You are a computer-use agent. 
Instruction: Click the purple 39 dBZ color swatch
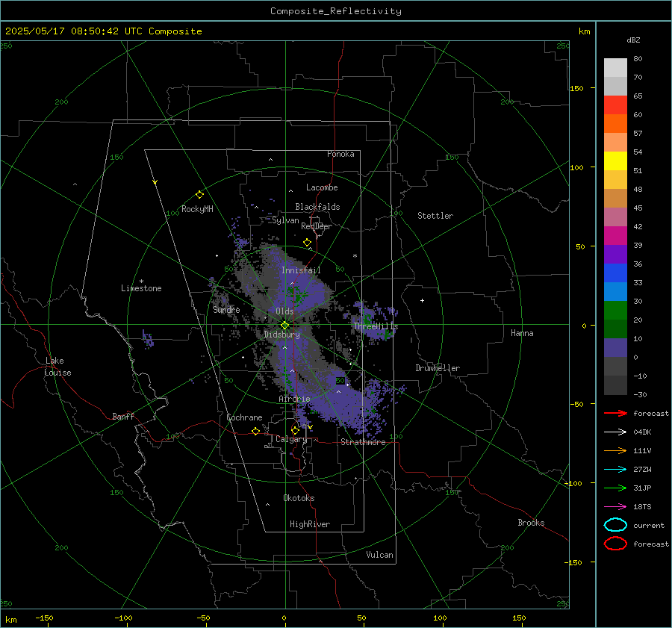click(x=615, y=254)
